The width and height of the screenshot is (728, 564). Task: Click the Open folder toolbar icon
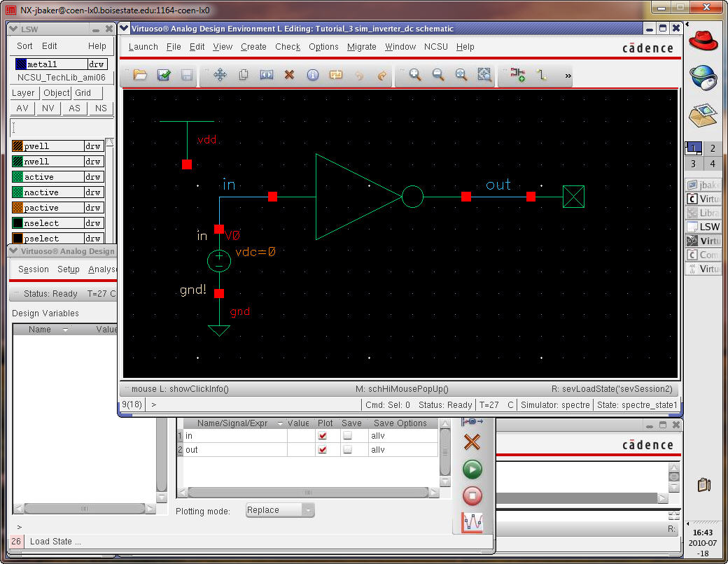coord(140,75)
